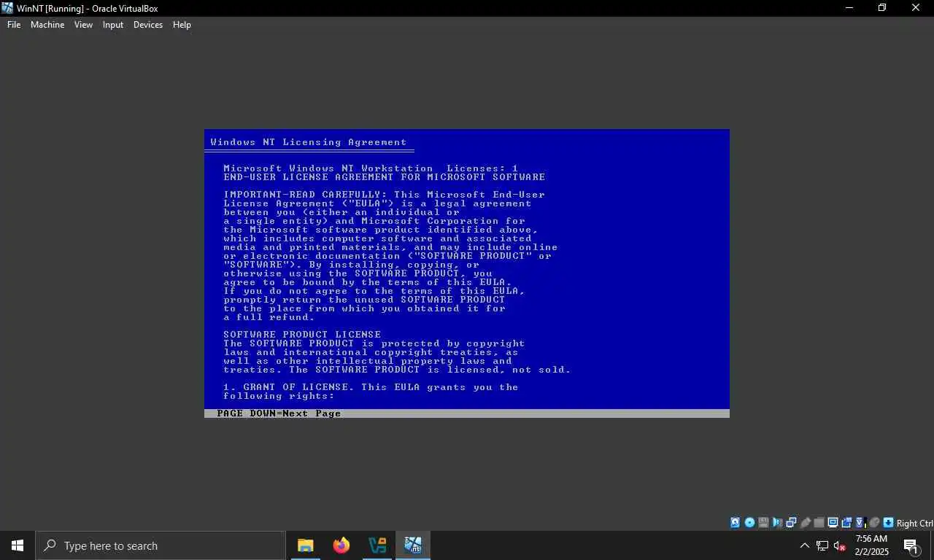Click the 'Microsoft Windows NT Workstation Licenses: 1' line

point(371,168)
